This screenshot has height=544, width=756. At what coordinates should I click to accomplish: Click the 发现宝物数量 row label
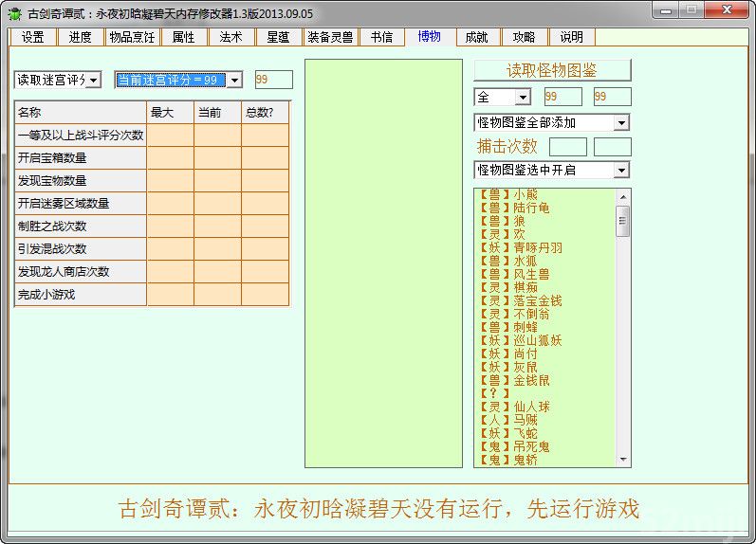coord(81,181)
